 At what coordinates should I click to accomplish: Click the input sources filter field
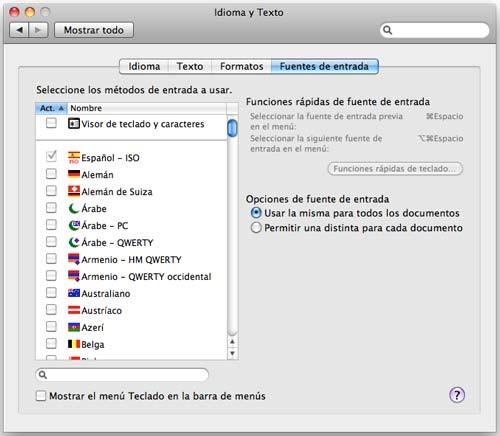(x=122, y=375)
